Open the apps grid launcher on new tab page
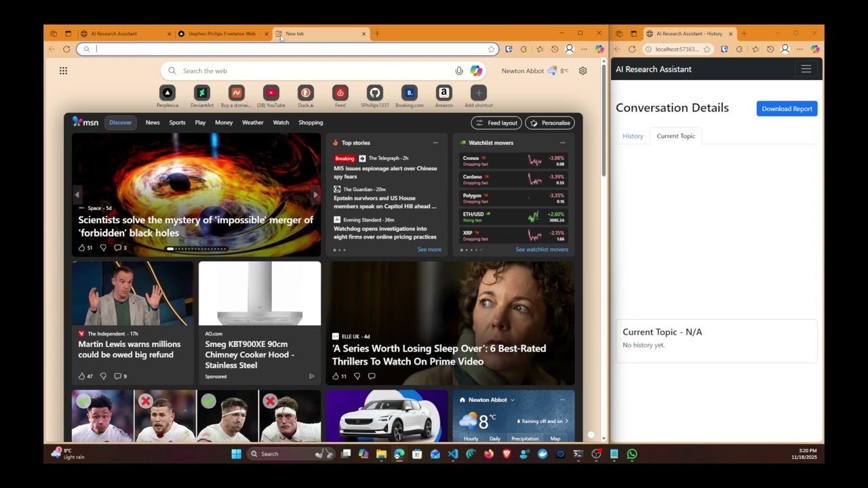Image resolution: width=868 pixels, height=488 pixels. [x=63, y=70]
